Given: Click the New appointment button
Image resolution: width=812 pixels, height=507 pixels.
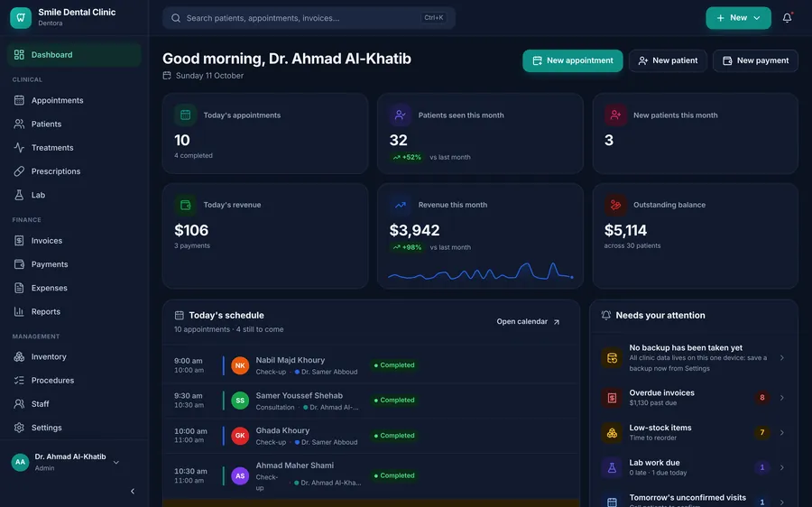Looking at the screenshot, I should pos(572,60).
